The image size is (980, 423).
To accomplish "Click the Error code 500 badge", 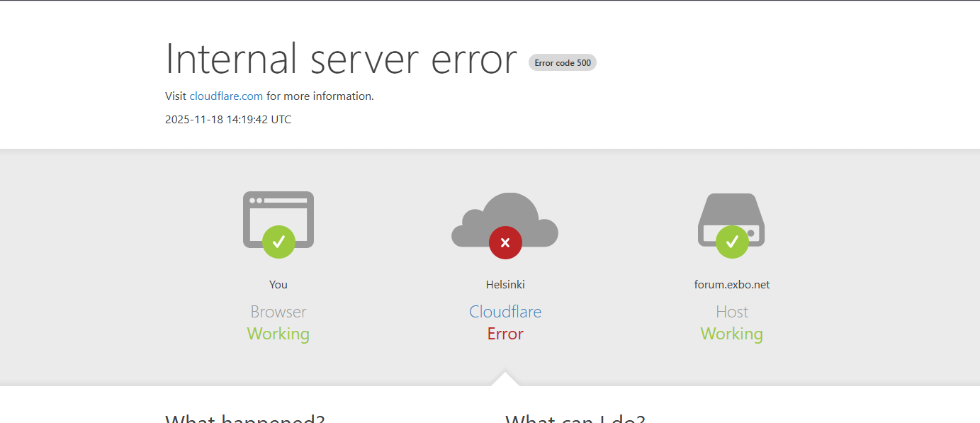I will [563, 63].
